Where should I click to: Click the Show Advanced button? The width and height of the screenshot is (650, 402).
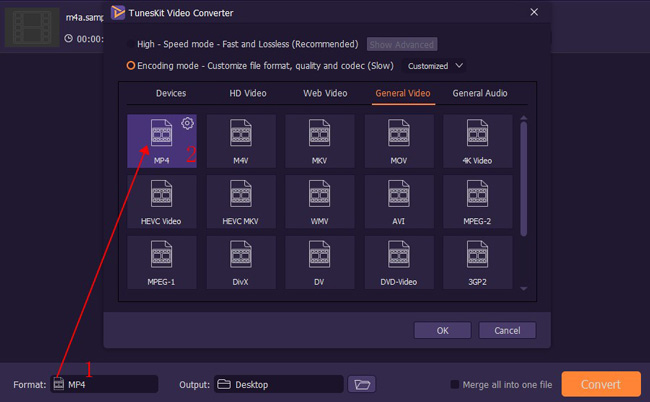pyautogui.click(x=402, y=44)
